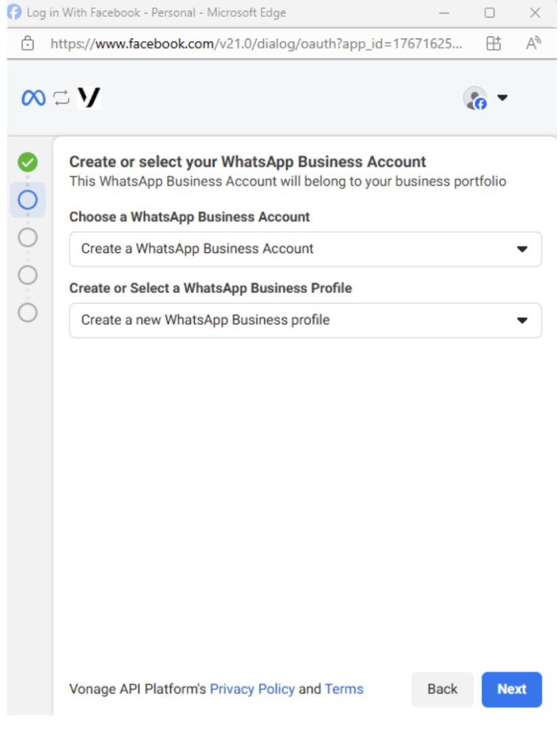Click the facebook.com URL address field
560x729 pixels.
[x=256, y=44]
